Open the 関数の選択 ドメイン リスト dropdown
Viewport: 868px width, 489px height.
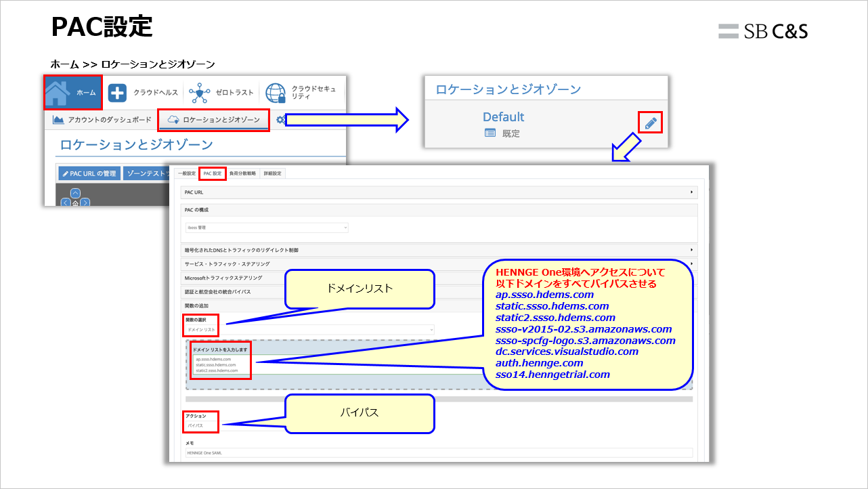coord(309,329)
